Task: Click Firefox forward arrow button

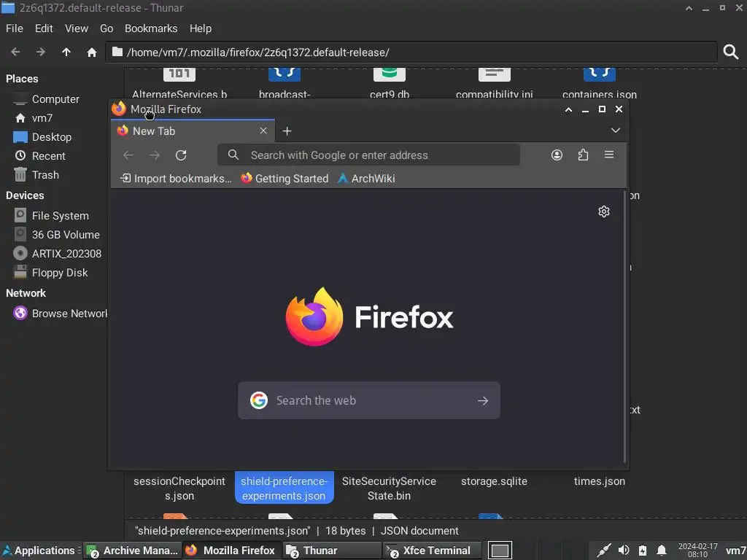Action: (155, 155)
